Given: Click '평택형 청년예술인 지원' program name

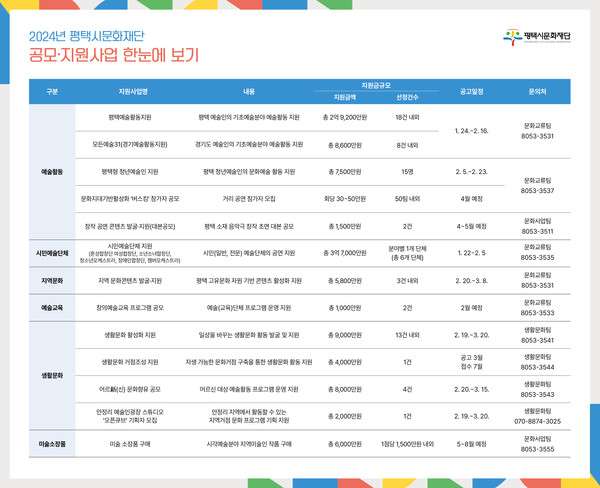Looking at the screenshot, I should 130,172.
